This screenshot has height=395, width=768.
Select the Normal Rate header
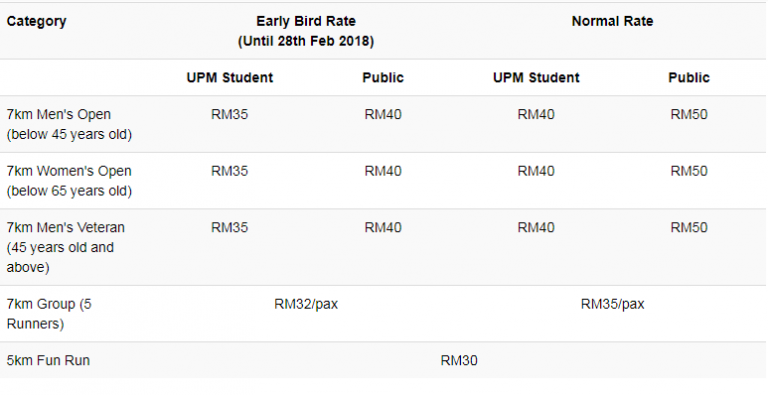tap(612, 22)
